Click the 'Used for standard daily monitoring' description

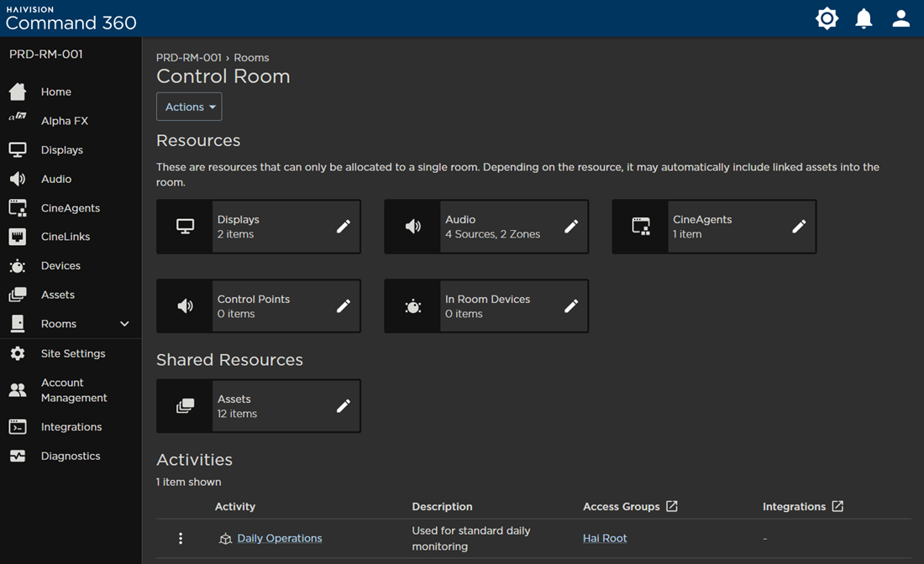pyautogui.click(x=471, y=538)
